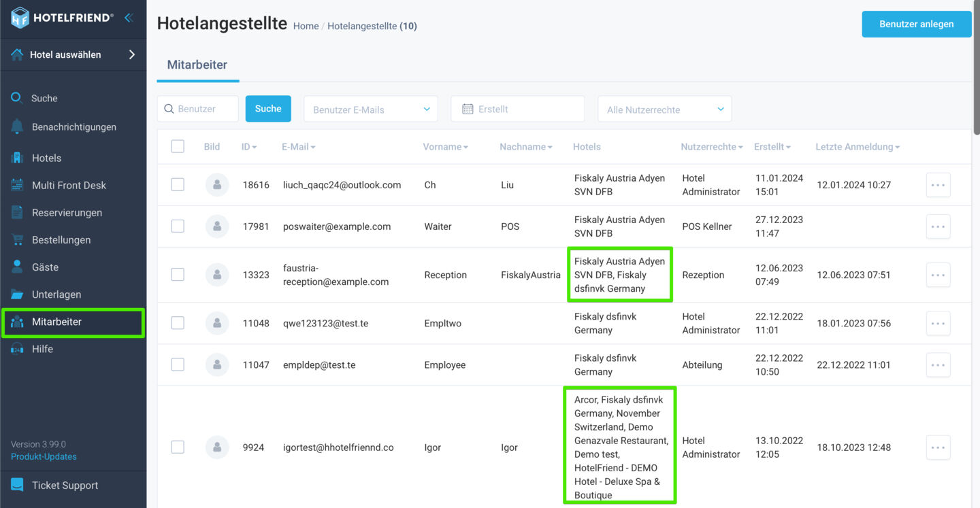This screenshot has width=980, height=508.
Task: Sort table by Nutzerrechte column
Action: coord(712,147)
